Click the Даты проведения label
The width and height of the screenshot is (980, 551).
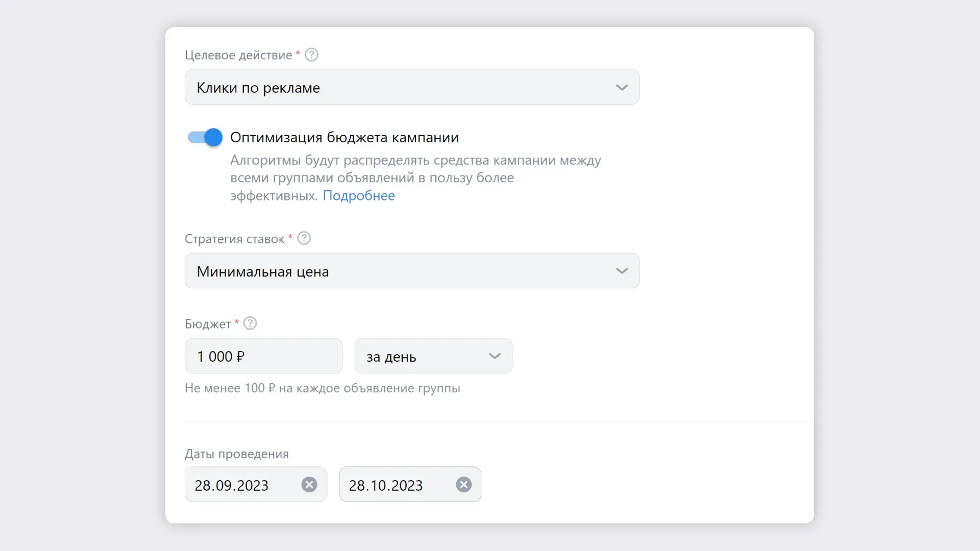[x=236, y=454]
